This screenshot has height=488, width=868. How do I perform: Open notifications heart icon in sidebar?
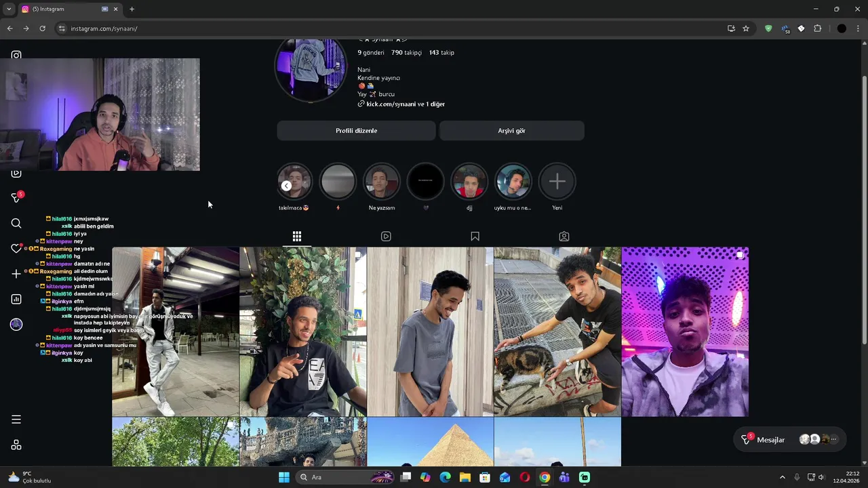(16, 249)
